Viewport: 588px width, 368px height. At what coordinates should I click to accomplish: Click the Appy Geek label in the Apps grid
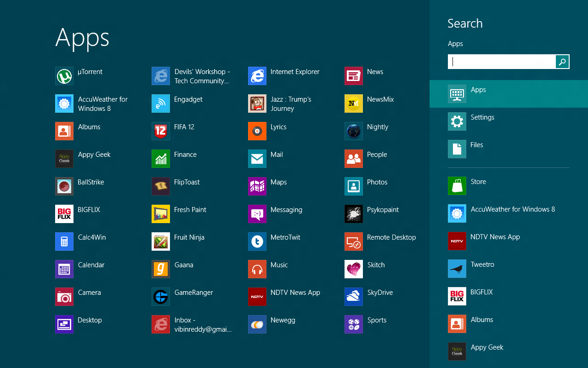[x=94, y=155]
